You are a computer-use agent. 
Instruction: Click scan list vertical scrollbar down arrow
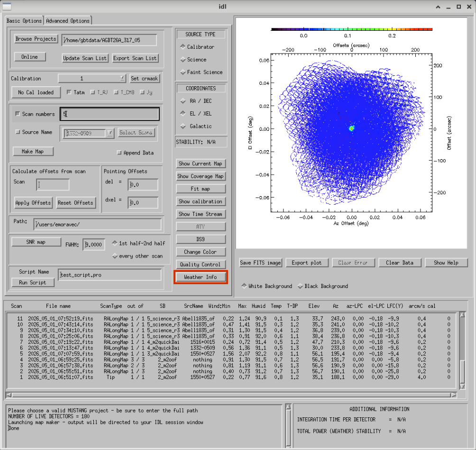point(462,387)
